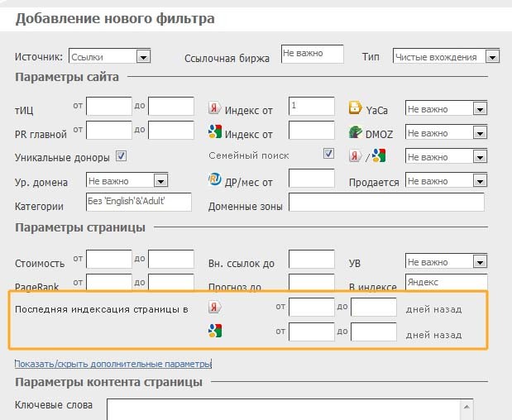Click Google icon in last indexation row
Viewport: 512px width, 420px height.
pyautogui.click(x=214, y=333)
